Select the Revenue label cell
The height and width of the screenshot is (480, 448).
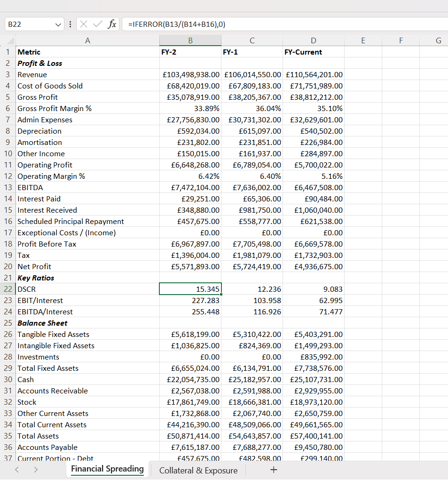tap(87, 75)
